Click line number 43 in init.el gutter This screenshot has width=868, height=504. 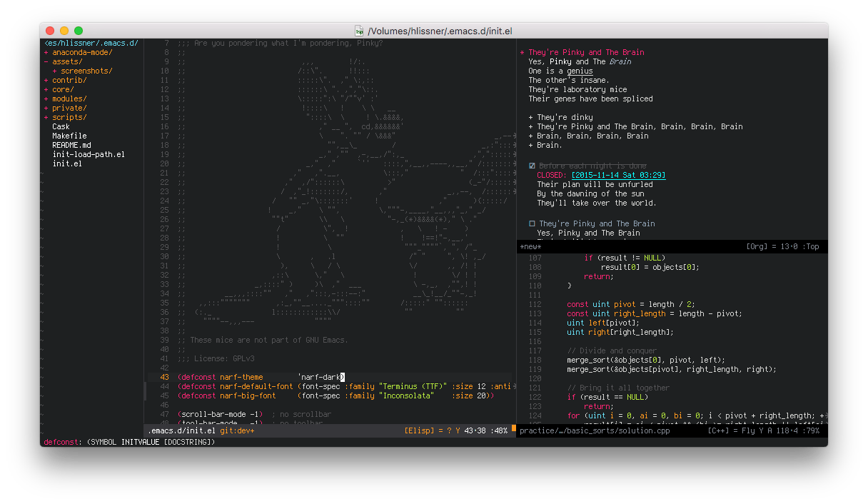(165, 377)
